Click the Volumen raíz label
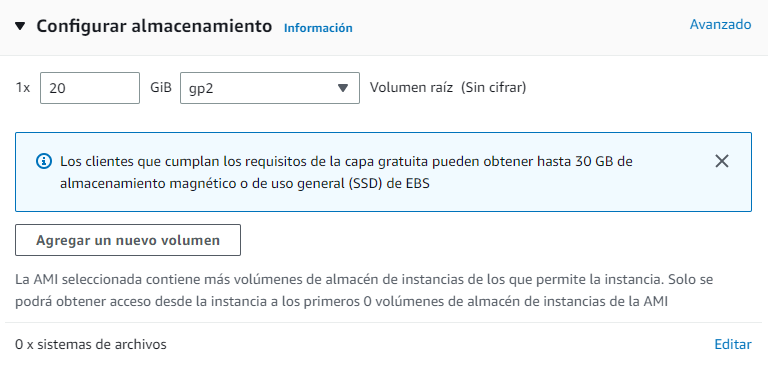This screenshot has height=366, width=768. point(412,88)
